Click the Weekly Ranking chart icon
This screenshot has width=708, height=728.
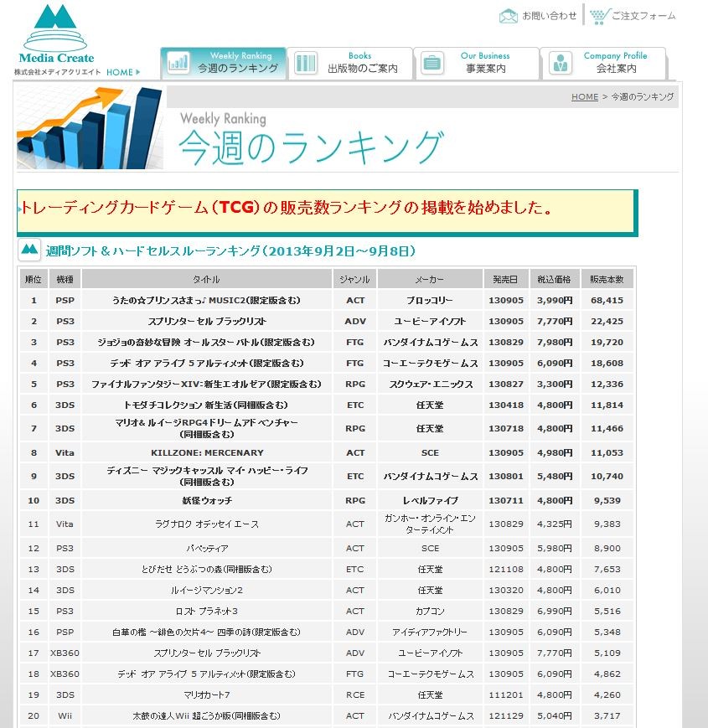pyautogui.click(x=178, y=63)
